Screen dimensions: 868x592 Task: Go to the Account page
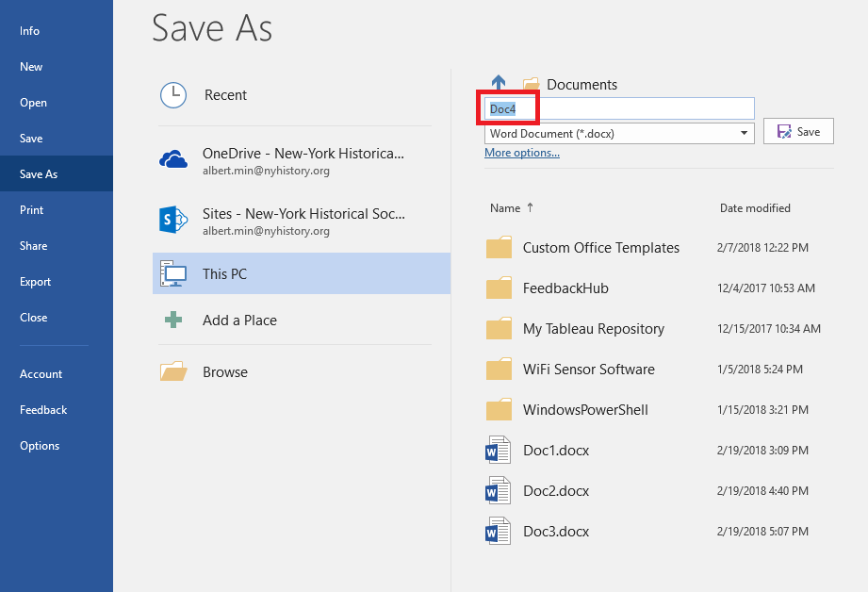tap(41, 374)
